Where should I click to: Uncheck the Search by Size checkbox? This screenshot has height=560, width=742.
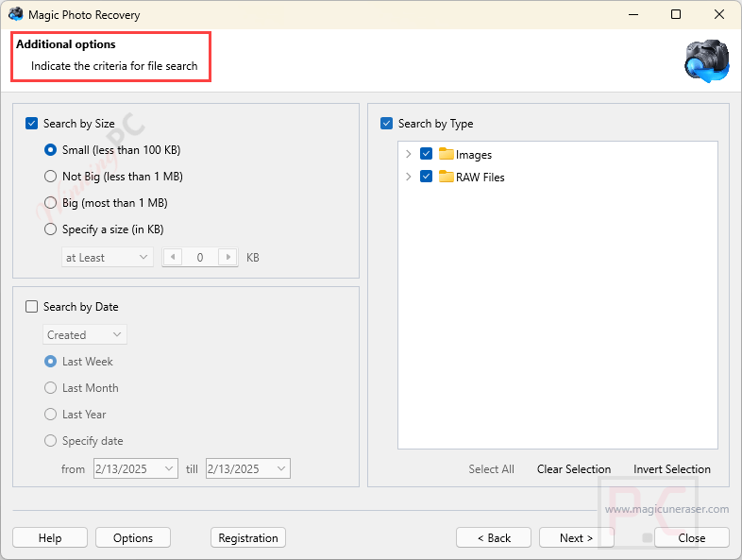[32, 124]
